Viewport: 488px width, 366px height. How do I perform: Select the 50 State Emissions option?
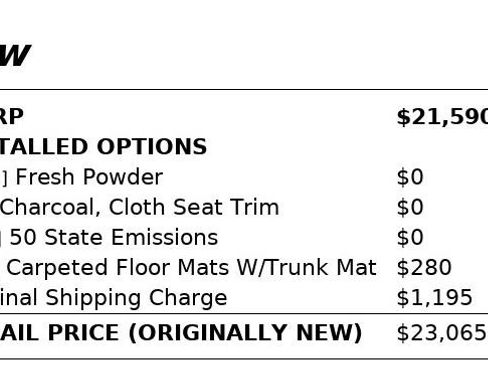coord(114,238)
